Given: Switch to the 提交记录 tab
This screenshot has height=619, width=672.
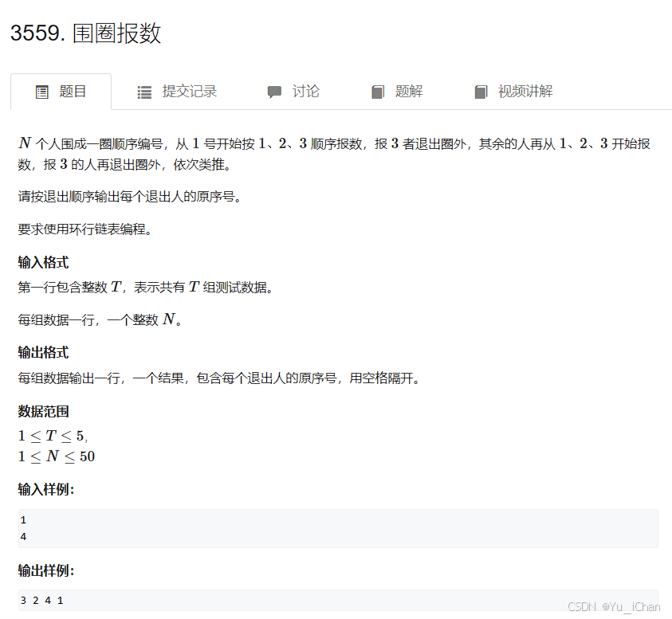Looking at the screenshot, I should [177, 92].
